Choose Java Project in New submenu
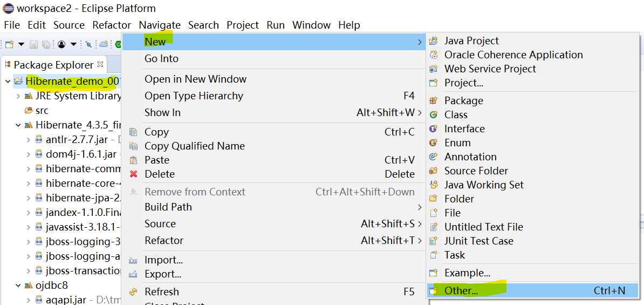 pos(532,40)
